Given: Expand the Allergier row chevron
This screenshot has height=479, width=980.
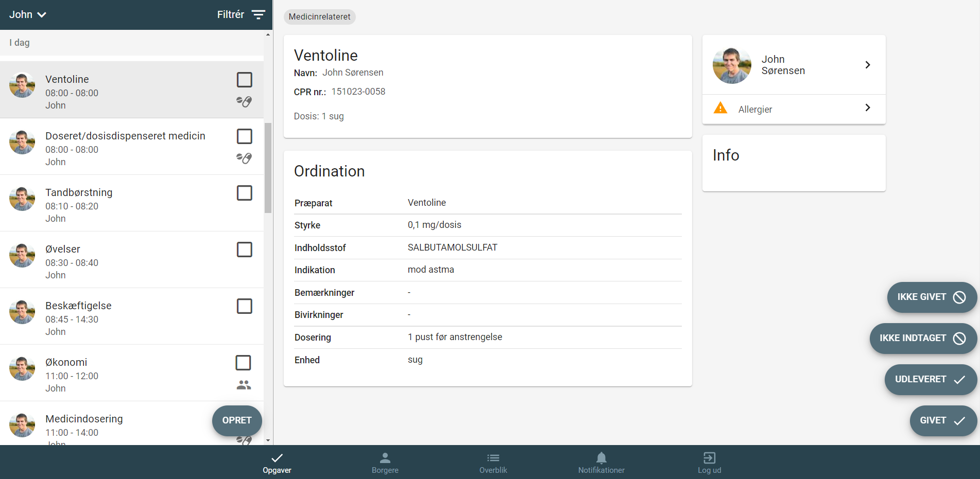Looking at the screenshot, I should click(868, 108).
